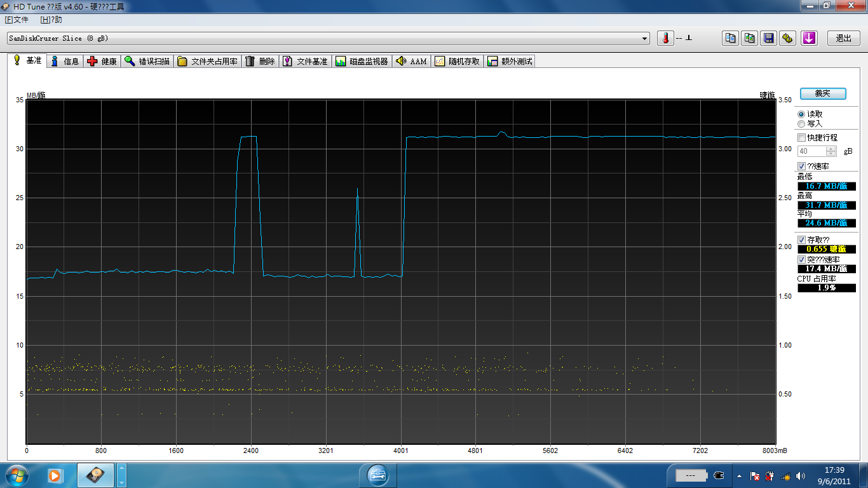Select the 读取 read radio button
Screen dimensions: 868x488
(x=801, y=114)
